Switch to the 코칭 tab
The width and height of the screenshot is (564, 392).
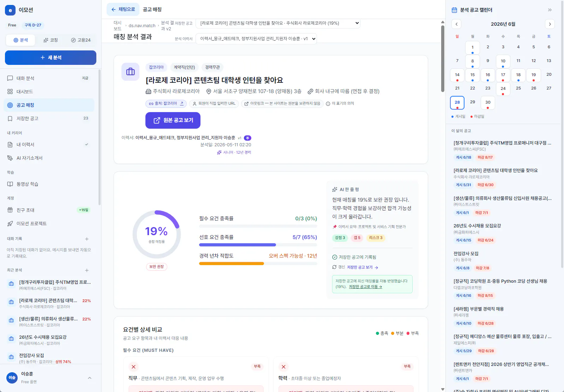pos(50,40)
